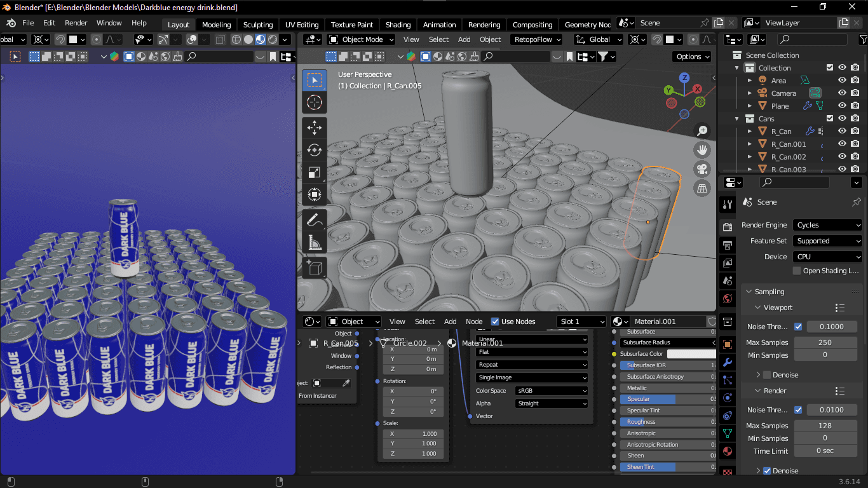Select the Move tool in viewport toolbar

tap(315, 128)
